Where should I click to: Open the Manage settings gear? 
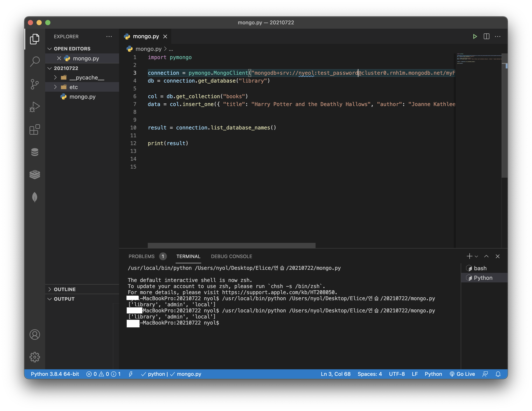pos(35,357)
